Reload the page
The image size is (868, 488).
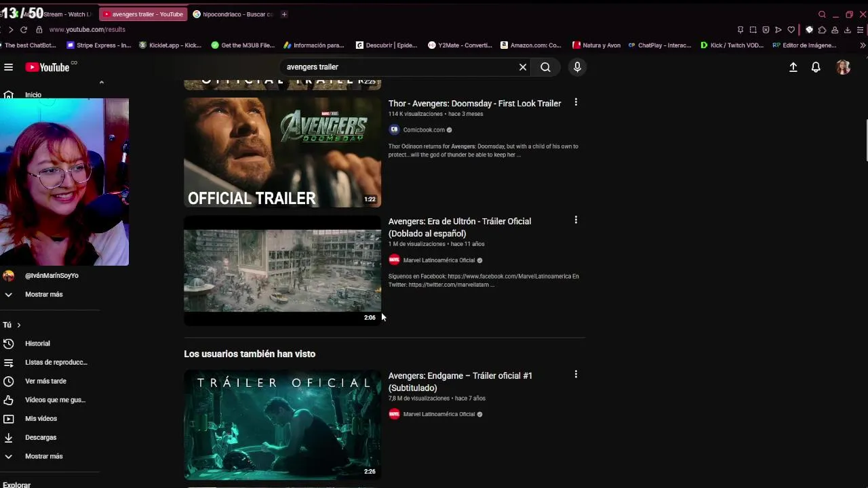(24, 30)
